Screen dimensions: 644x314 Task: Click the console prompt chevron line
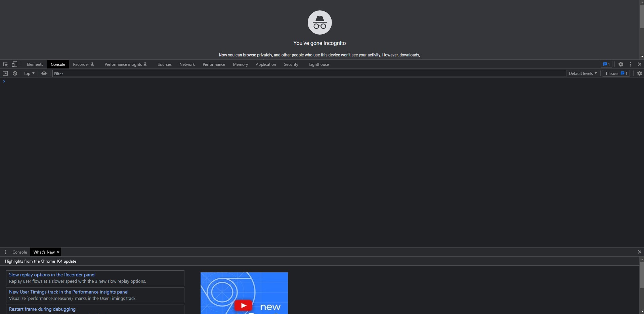[x=4, y=81]
